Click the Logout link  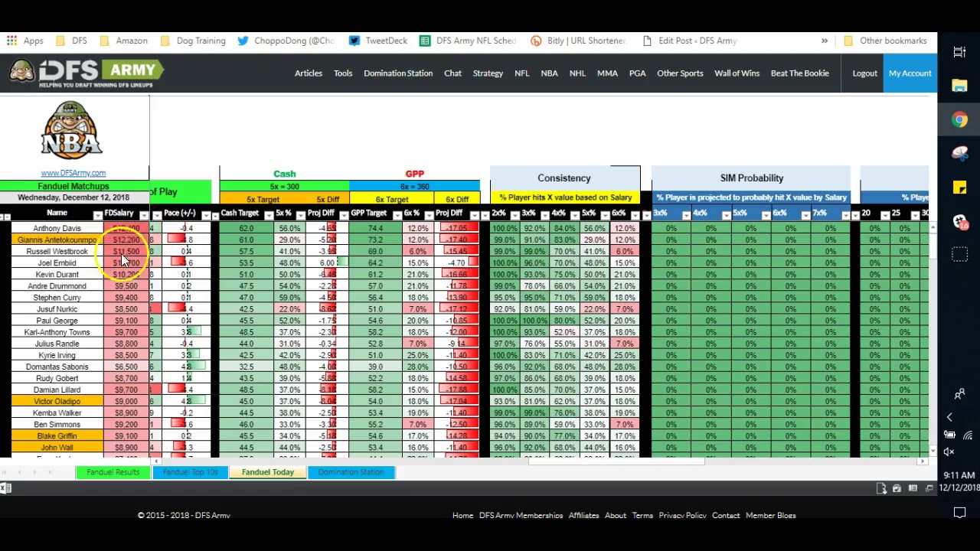click(x=865, y=73)
